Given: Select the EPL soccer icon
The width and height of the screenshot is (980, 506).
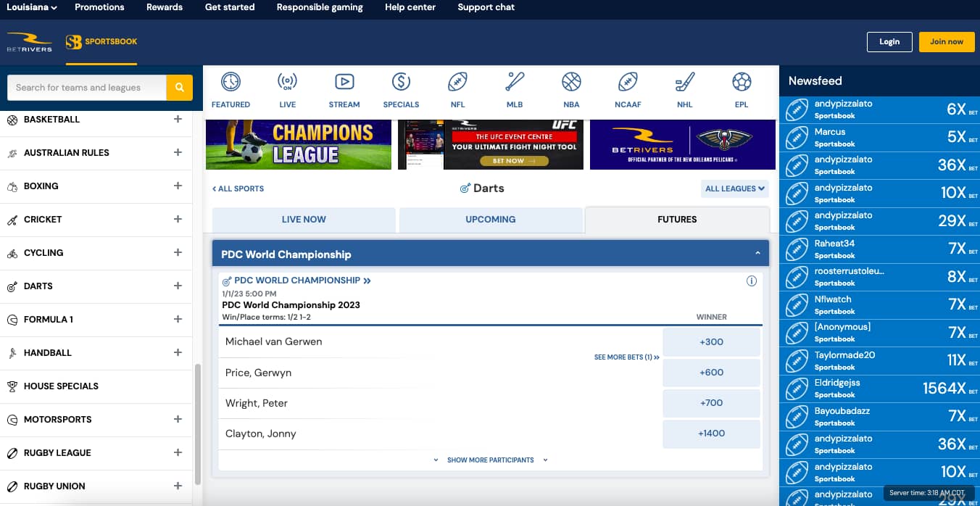Looking at the screenshot, I should tap(741, 86).
